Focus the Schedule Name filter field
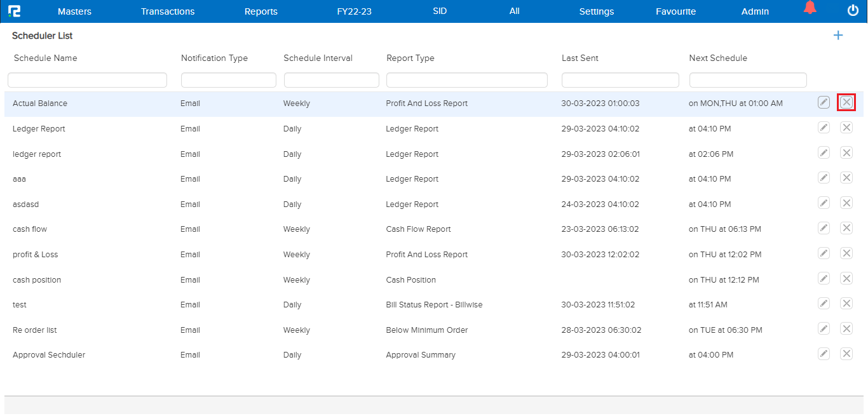This screenshot has height=416, width=868. (87, 80)
